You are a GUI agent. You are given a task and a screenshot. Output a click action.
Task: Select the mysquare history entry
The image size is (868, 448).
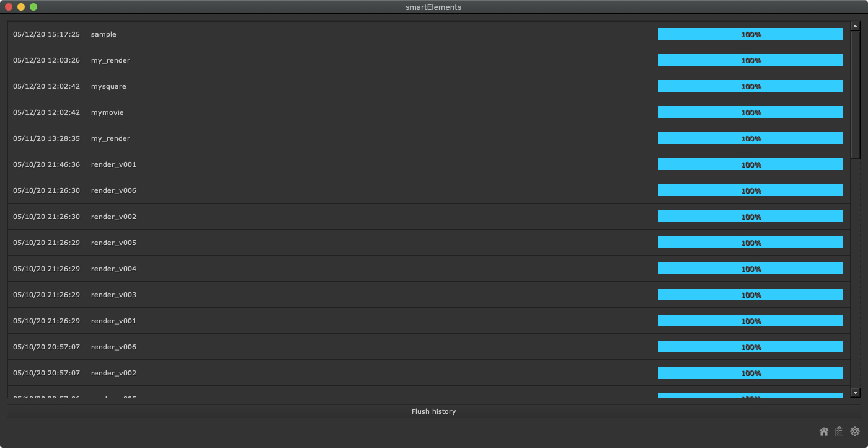(108, 86)
